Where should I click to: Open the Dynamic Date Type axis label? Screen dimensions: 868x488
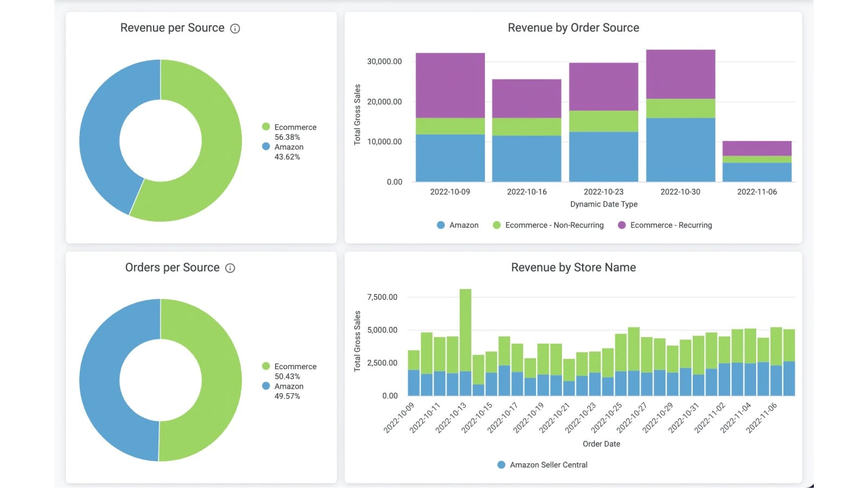click(604, 204)
